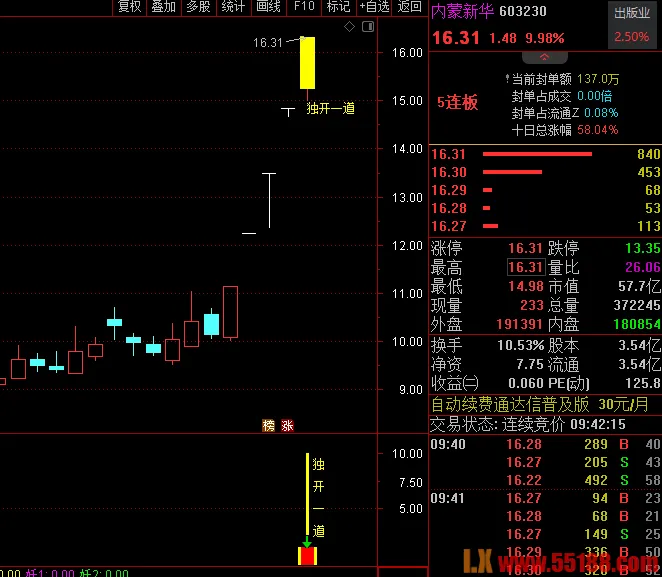Viewport: 662px width, 577px height.
Task: Select the yellow limit-up candlestick
Action: click(x=307, y=63)
